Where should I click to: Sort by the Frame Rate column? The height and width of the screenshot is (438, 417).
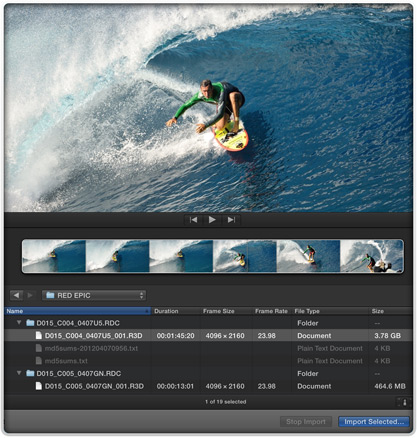(x=272, y=311)
